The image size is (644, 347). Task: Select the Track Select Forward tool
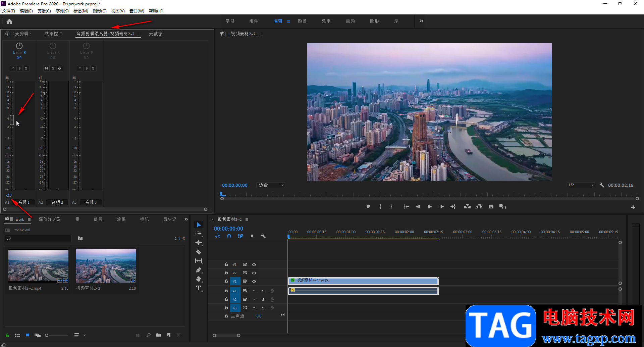pos(199,234)
